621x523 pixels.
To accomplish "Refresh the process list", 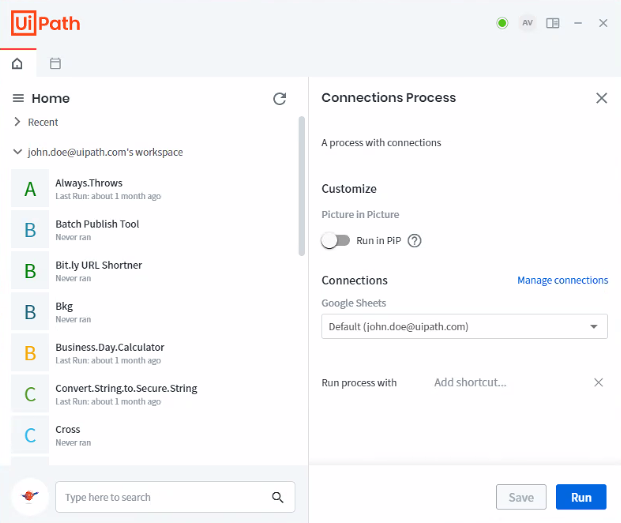I will coord(280,98).
